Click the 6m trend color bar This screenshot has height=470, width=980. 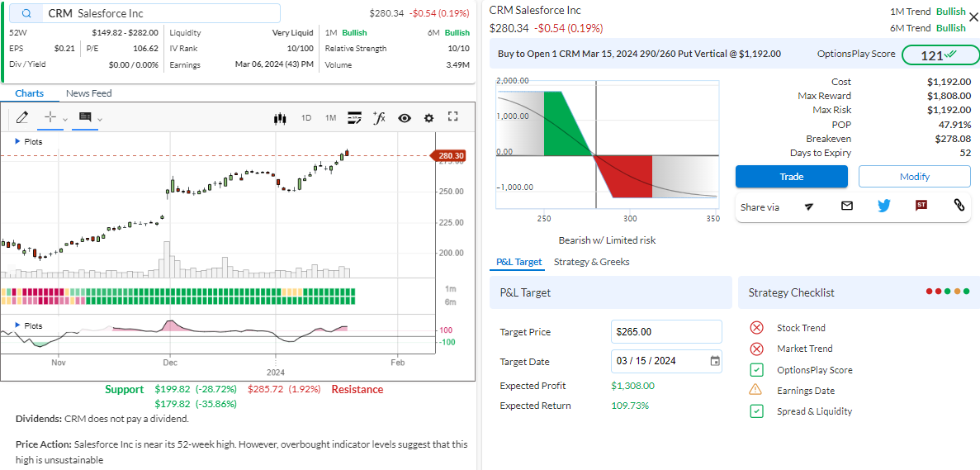click(x=178, y=301)
